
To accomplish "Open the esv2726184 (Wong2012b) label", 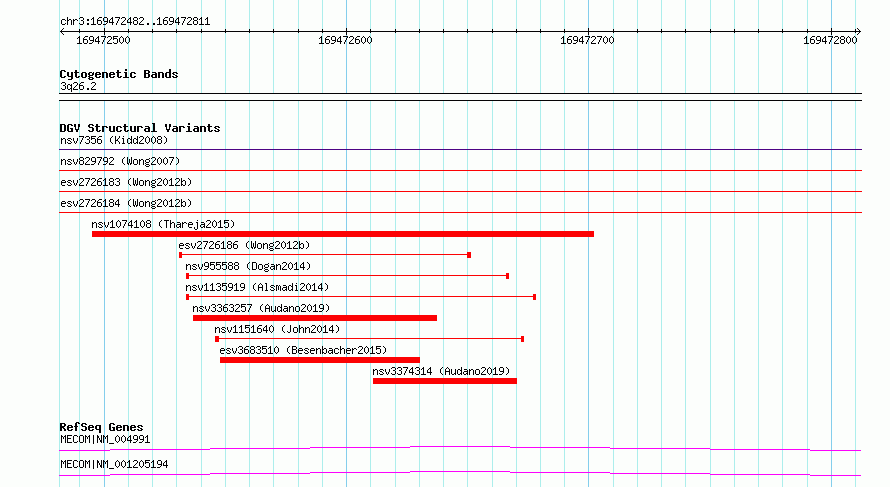I will coord(126,203).
